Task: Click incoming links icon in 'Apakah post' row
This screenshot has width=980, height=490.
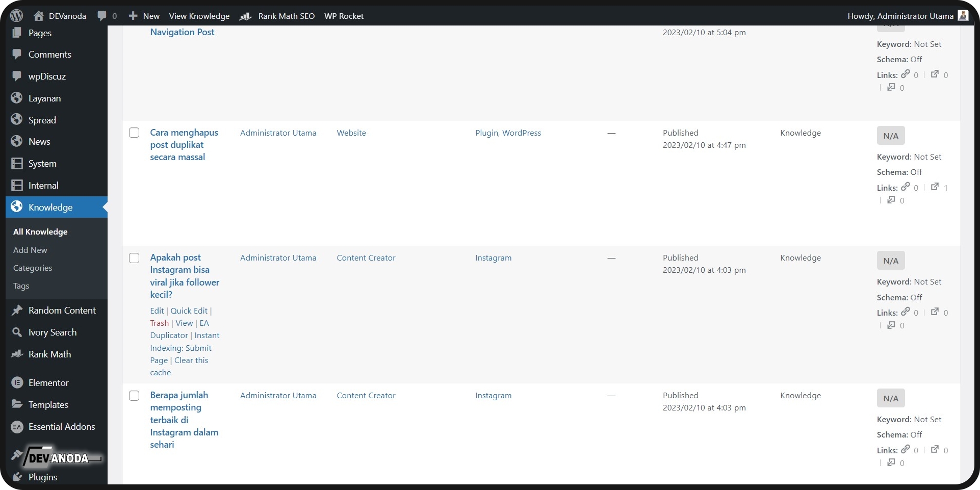Action: coord(891,325)
